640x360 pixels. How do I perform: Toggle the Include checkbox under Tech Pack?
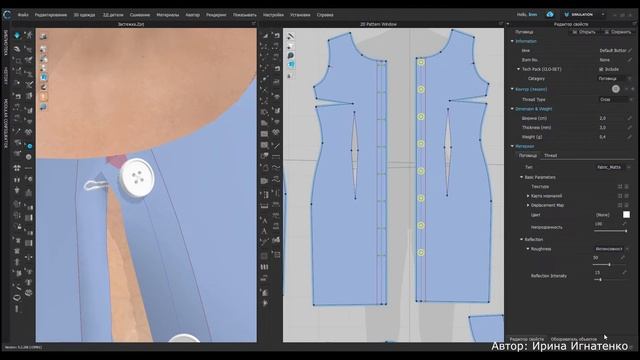pos(601,69)
